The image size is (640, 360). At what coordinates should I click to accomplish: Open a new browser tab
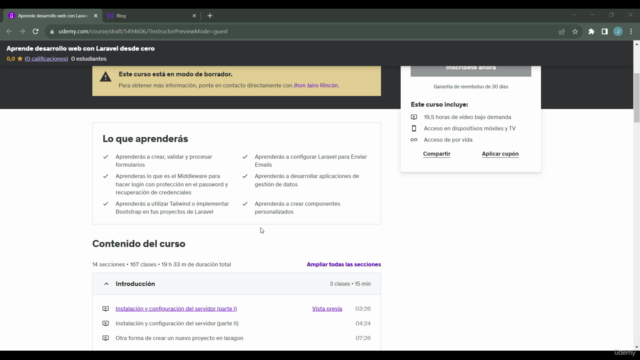(x=210, y=16)
